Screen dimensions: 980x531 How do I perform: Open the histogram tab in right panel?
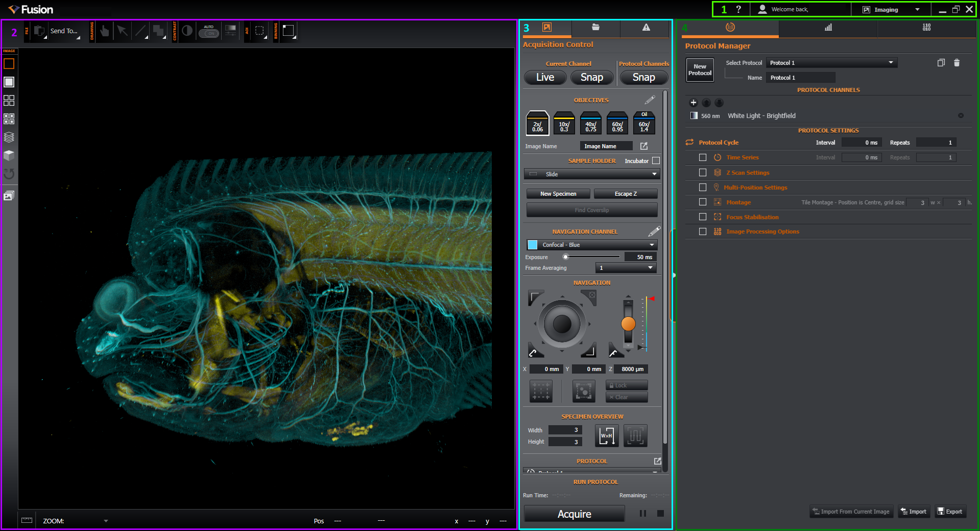(828, 28)
